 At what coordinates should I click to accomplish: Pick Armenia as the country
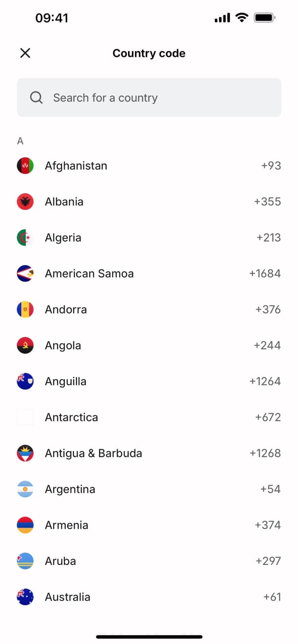click(67, 525)
